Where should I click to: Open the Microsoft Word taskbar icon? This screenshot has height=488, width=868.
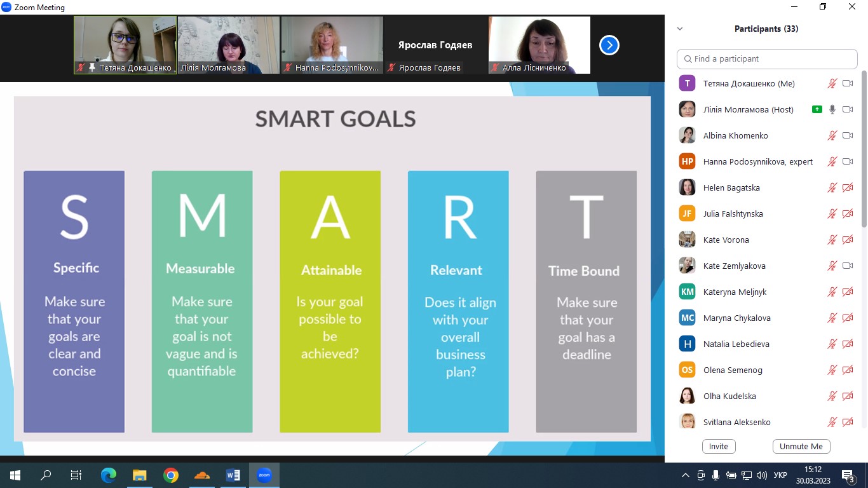click(233, 475)
